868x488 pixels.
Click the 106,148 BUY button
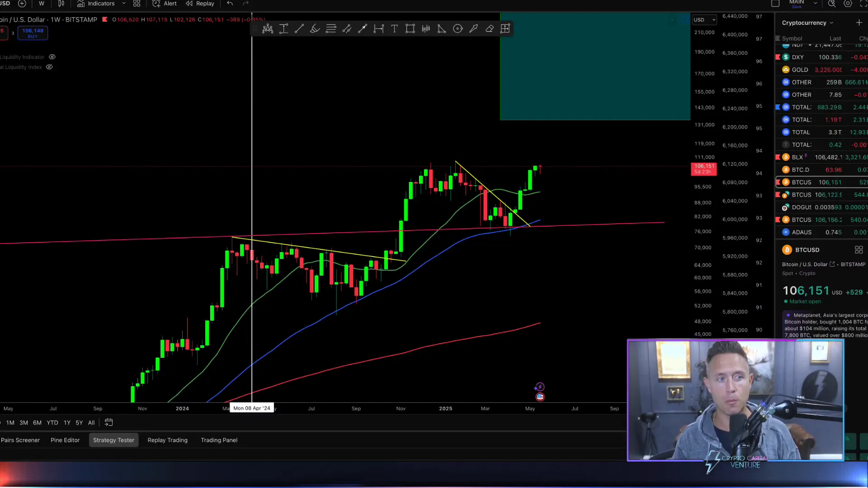[x=33, y=33]
